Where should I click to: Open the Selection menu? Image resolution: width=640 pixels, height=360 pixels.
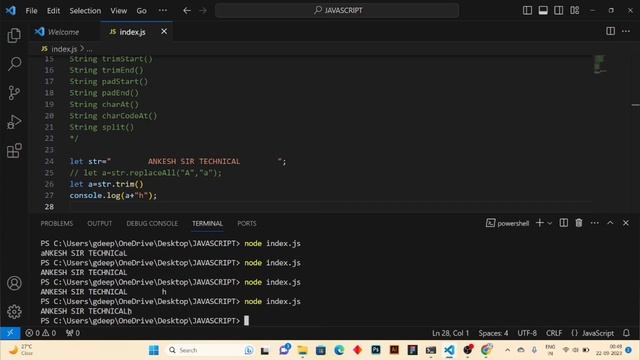85,11
